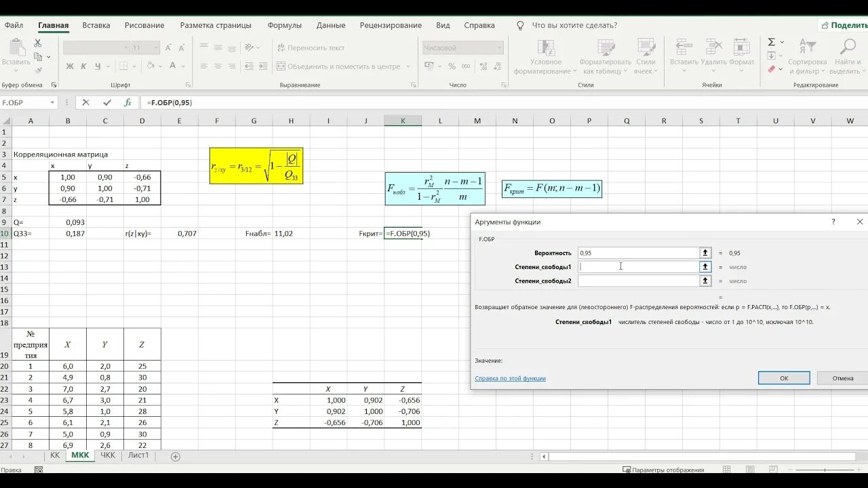Toggle italic formatting (К)
This screenshot has width=868, height=488.
[83, 66]
